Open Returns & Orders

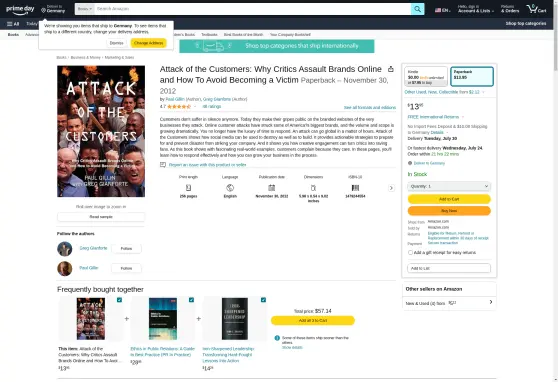[x=510, y=9]
